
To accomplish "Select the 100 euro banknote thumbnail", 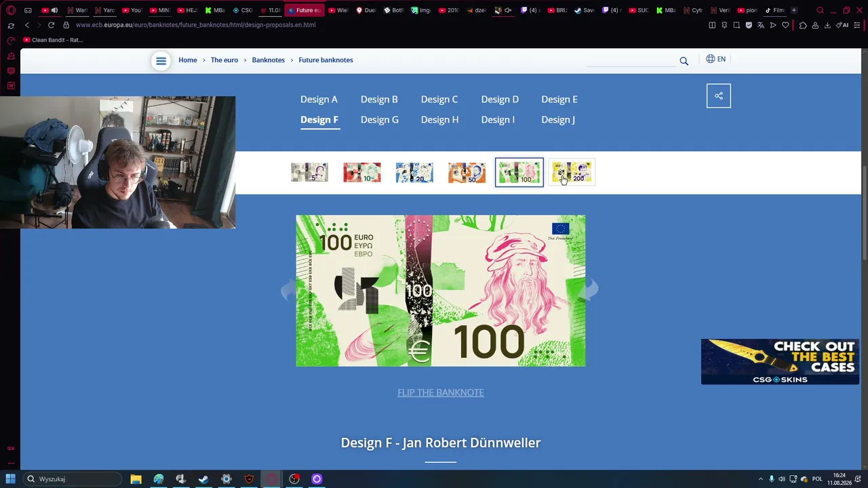I will [x=519, y=172].
